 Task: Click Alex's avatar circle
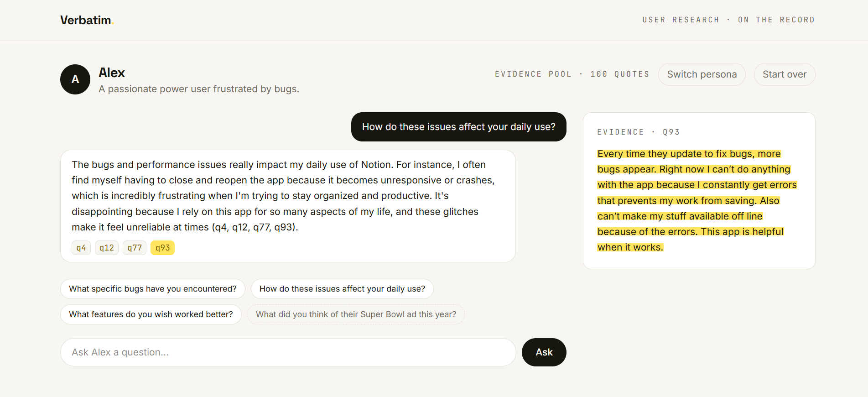[x=75, y=79]
